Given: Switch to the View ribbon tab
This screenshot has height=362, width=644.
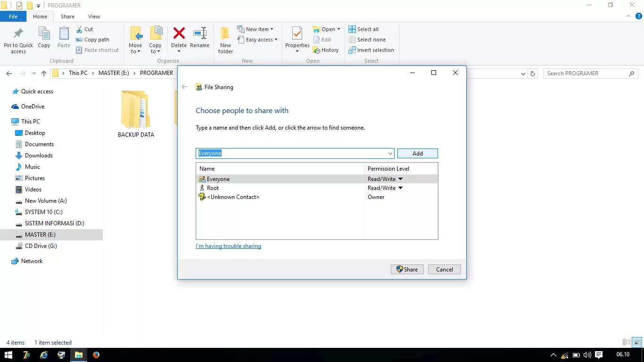Looking at the screenshot, I should (94, 16).
